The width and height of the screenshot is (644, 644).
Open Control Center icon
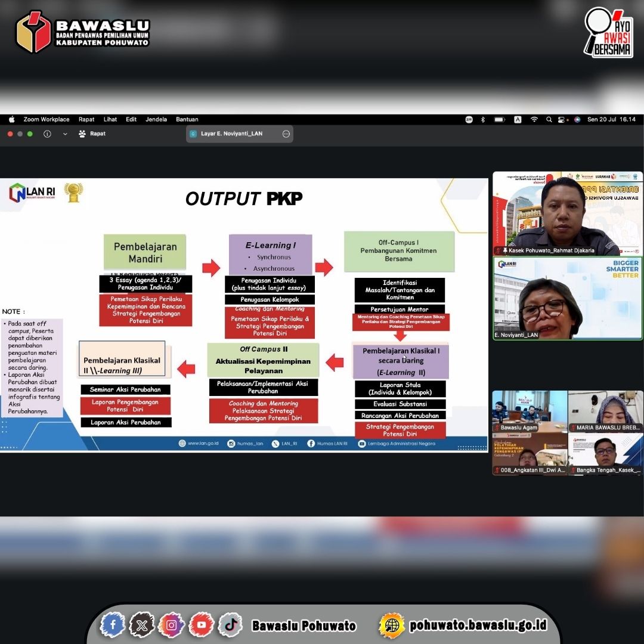point(561,119)
